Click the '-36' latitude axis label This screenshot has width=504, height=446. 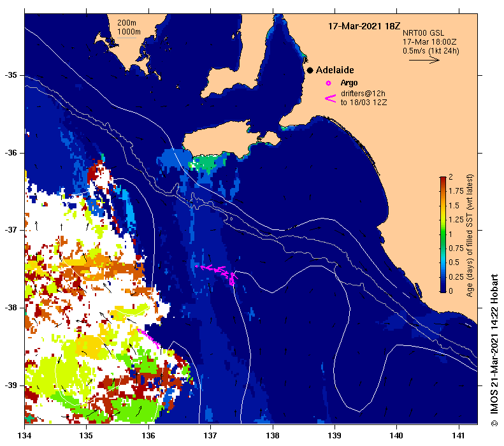[x=11, y=153]
